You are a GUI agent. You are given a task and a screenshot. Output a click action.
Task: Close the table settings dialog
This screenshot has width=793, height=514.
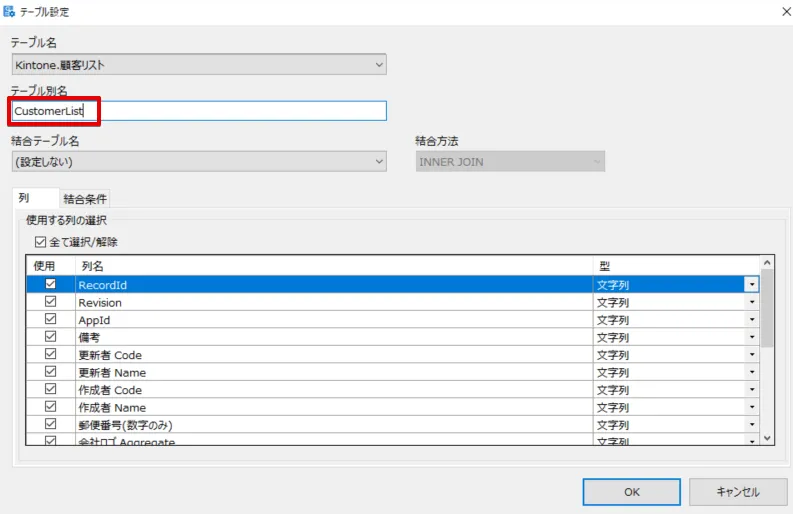pyautogui.click(x=777, y=11)
